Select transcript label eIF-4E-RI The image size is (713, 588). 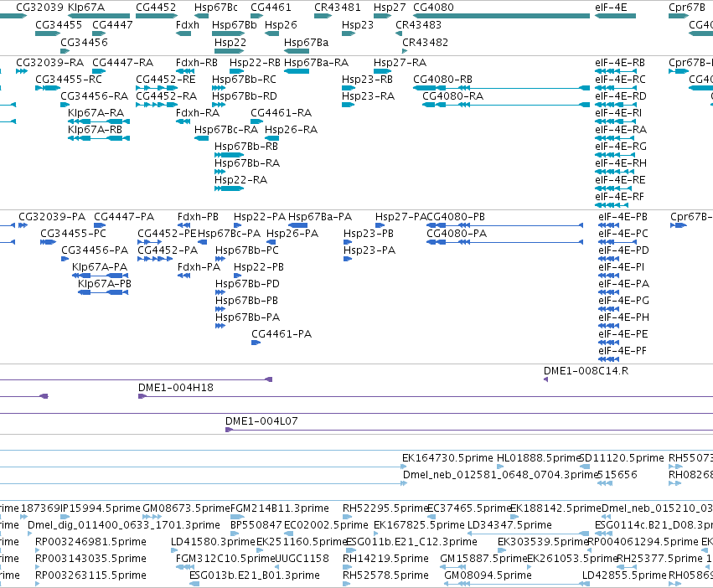pyautogui.click(x=618, y=113)
